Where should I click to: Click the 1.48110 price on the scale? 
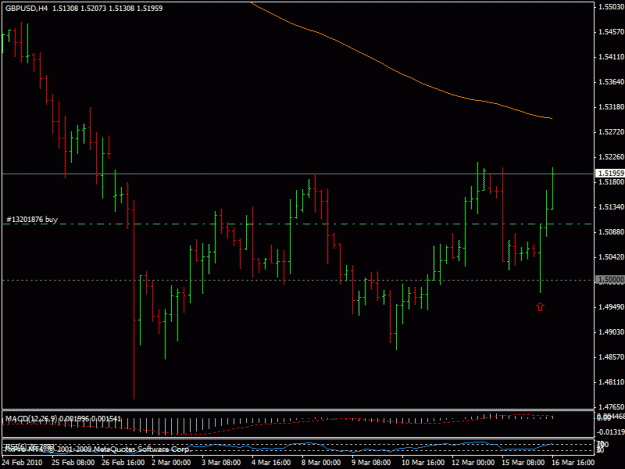point(611,382)
